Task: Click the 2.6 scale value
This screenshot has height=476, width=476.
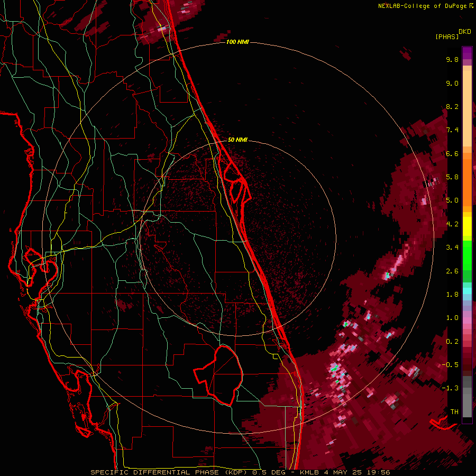Action: (452, 271)
